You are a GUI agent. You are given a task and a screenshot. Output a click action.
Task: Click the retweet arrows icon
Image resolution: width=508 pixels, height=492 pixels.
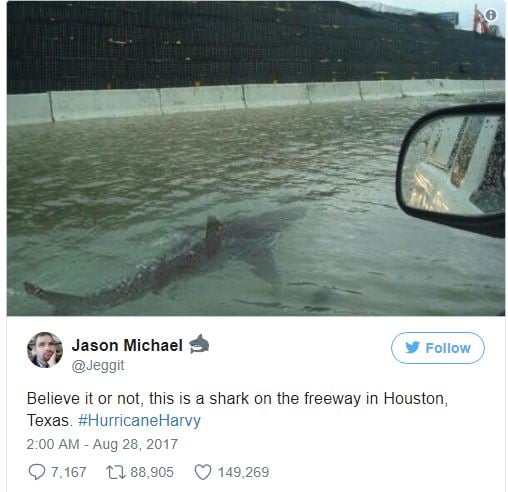click(x=116, y=472)
